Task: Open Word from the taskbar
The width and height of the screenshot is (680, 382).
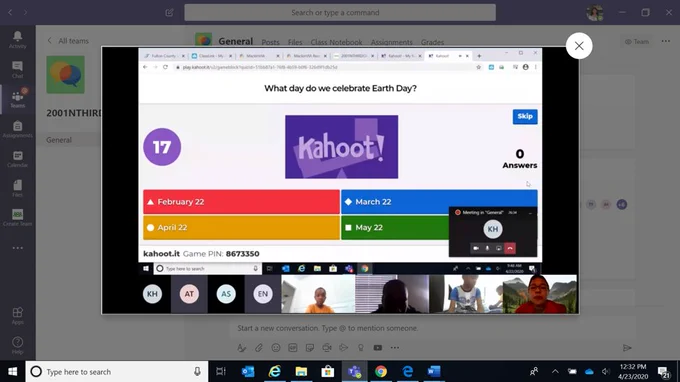Action: pyautogui.click(x=434, y=372)
